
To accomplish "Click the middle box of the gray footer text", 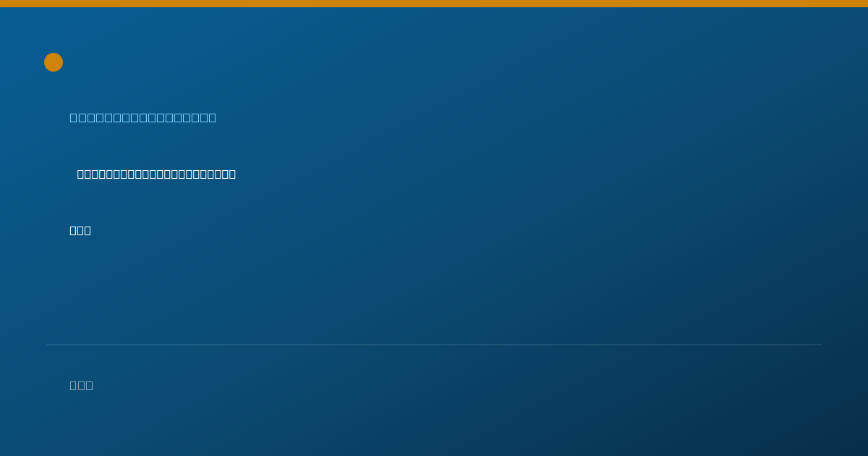I will tap(81, 385).
